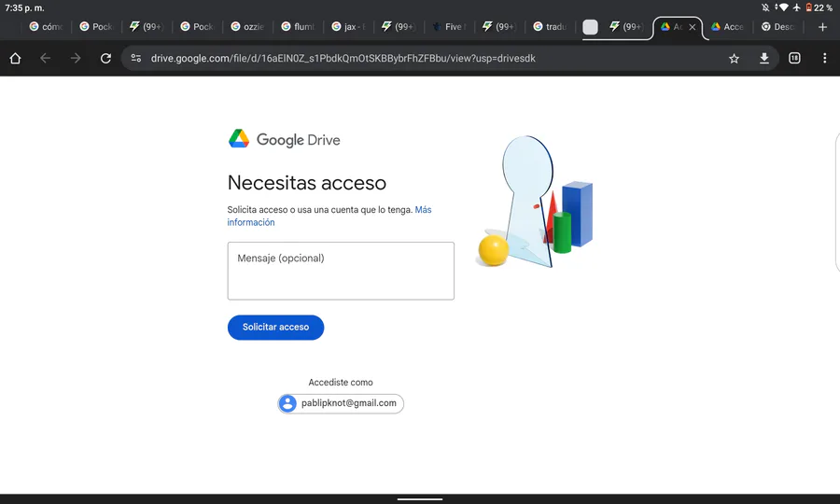Click the 'Necesitas acceso' heading
This screenshot has height=504, width=840.
[x=307, y=183]
